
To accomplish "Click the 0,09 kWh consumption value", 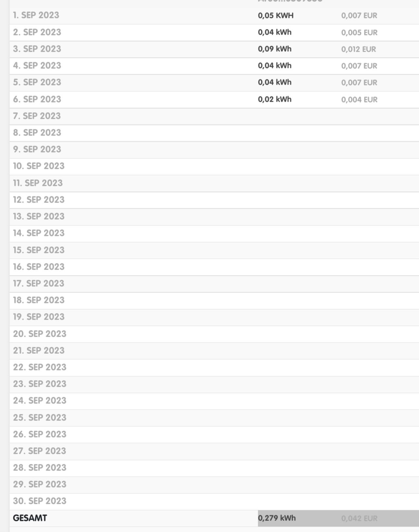I will click(275, 49).
